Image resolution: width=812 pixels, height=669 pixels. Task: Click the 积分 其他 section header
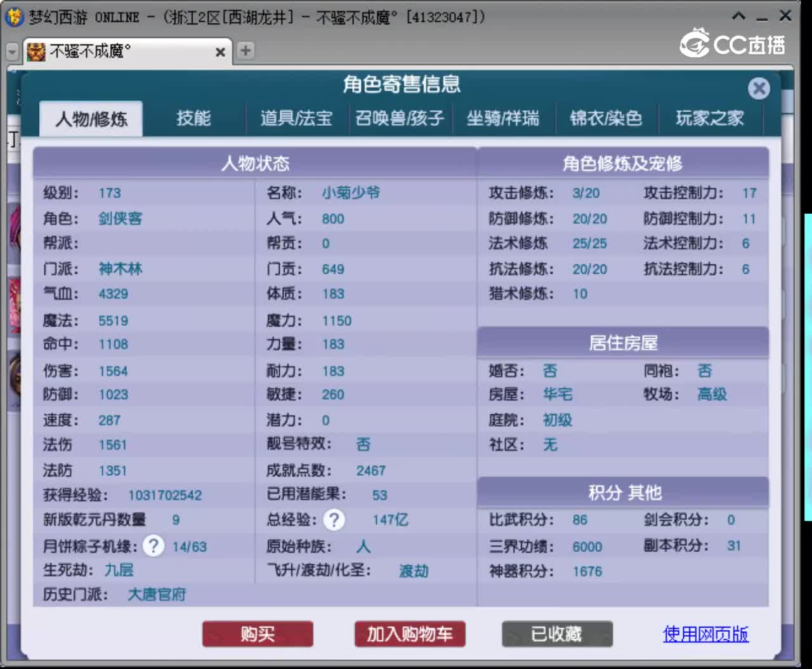[x=623, y=493]
